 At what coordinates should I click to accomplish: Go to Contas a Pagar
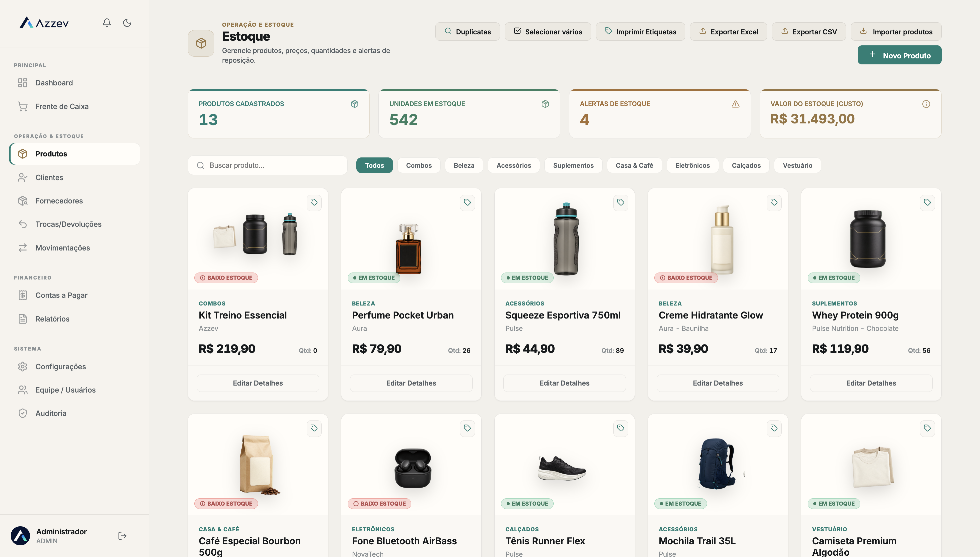[x=75, y=295]
